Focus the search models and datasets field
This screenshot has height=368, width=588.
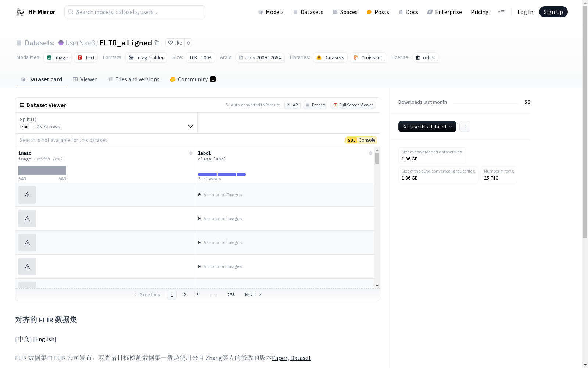tap(135, 12)
